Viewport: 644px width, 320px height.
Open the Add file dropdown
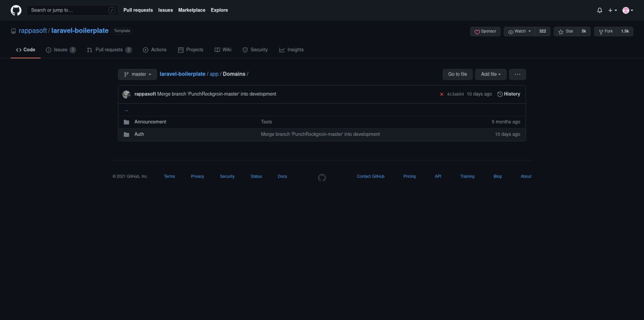pos(491,74)
